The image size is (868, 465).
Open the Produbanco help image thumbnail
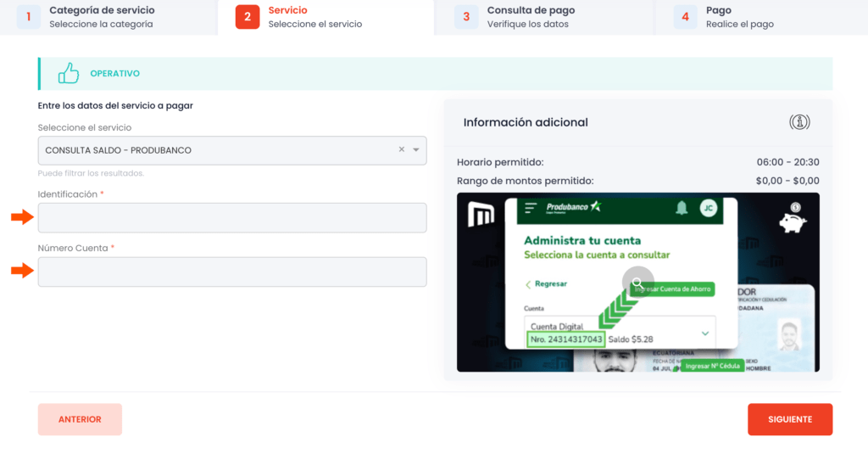[637, 282]
